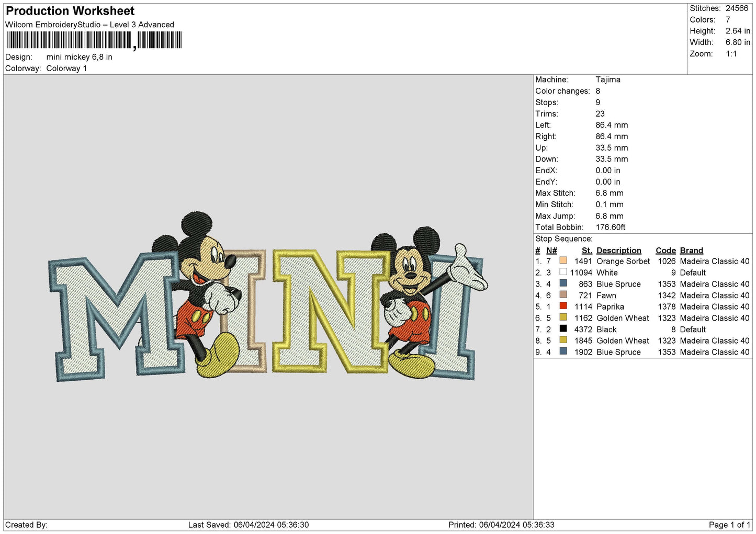Select code 1026 in Orange Sorbet row
Screen dimensions: 756x534
point(667,261)
